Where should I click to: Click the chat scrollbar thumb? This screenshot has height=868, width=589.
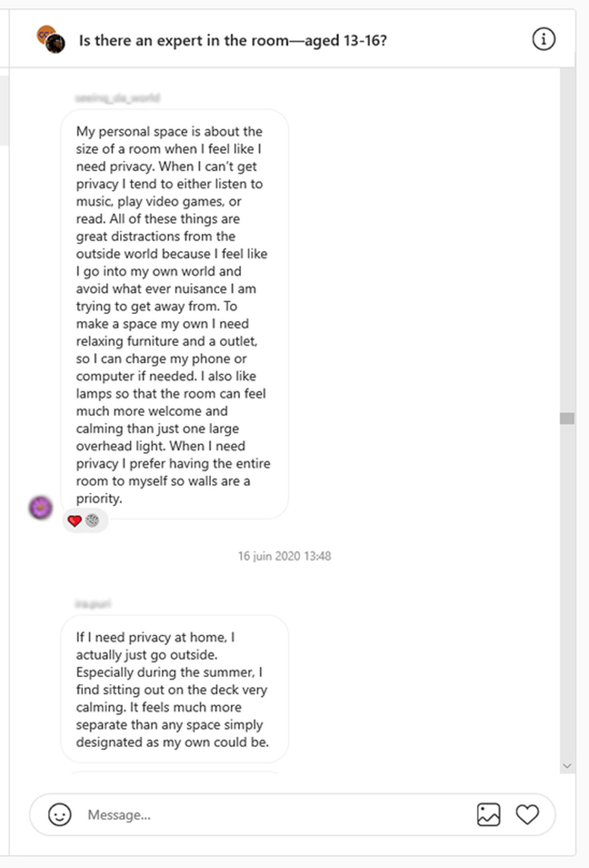[567, 418]
